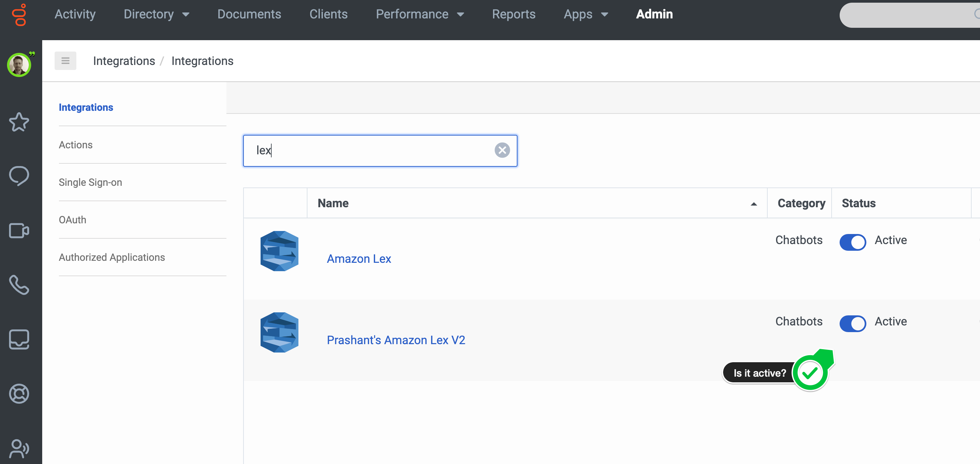Go to the Documents menu item
This screenshot has width=980, height=464.
249,14
